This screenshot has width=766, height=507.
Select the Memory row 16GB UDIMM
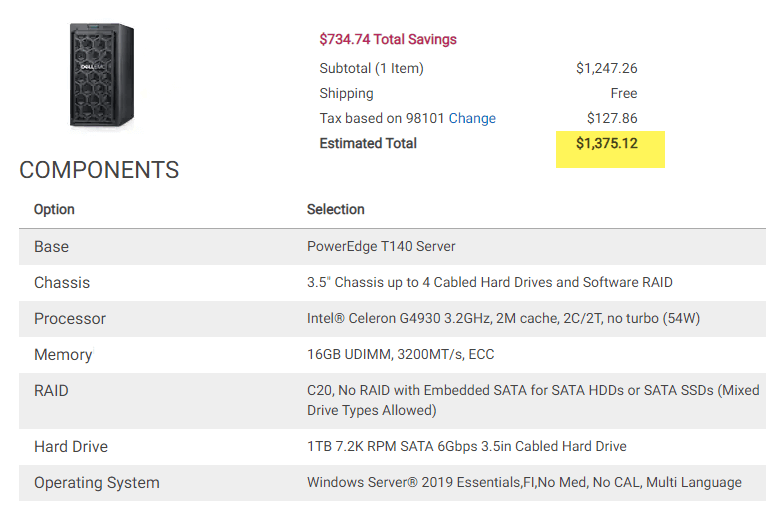click(x=392, y=355)
